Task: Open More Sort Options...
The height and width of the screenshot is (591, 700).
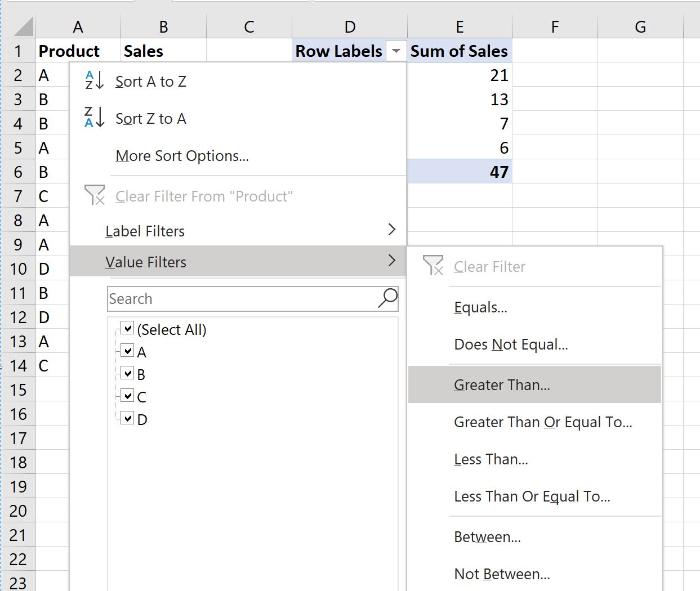Action: [182, 156]
